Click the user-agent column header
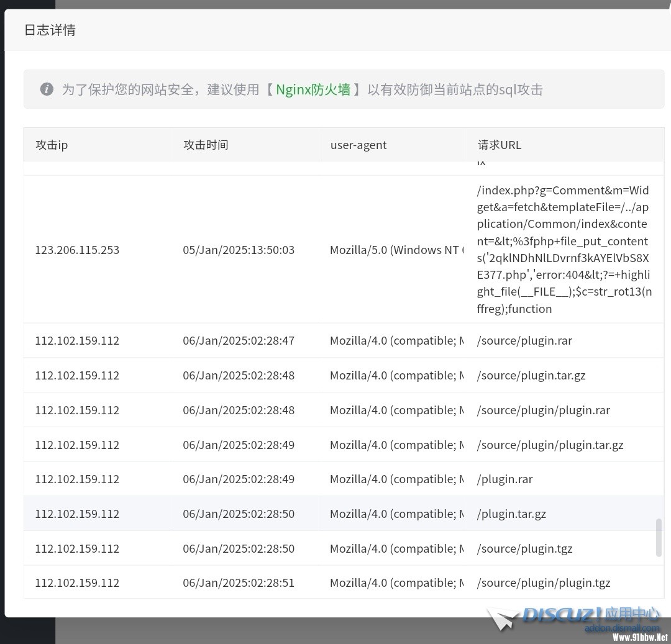The image size is (671, 644). click(358, 145)
